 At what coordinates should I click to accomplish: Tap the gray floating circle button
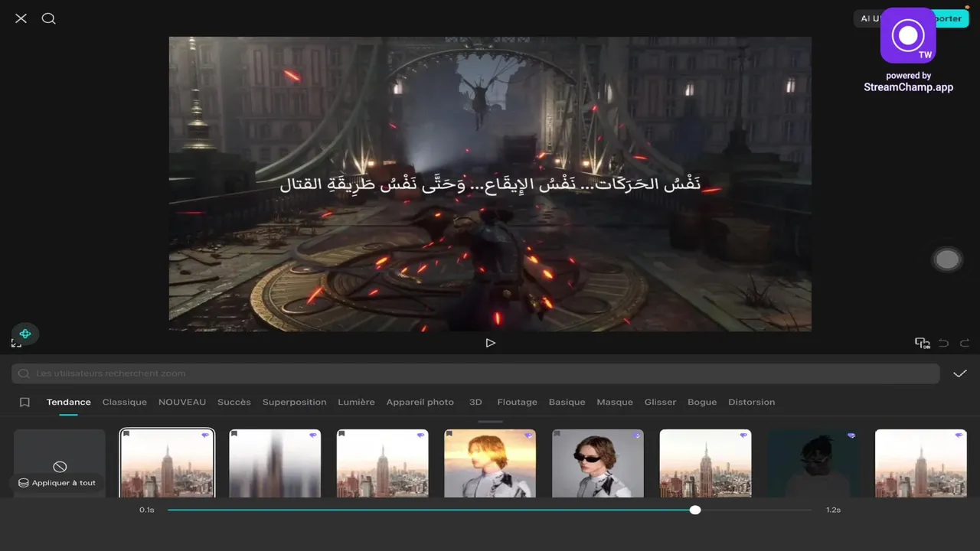(947, 259)
